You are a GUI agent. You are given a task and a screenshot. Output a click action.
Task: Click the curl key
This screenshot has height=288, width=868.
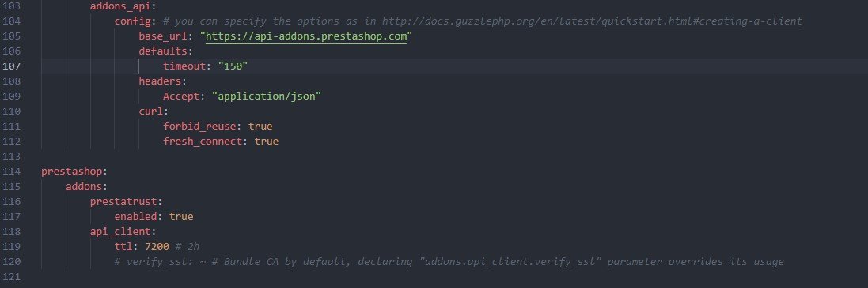click(150, 112)
